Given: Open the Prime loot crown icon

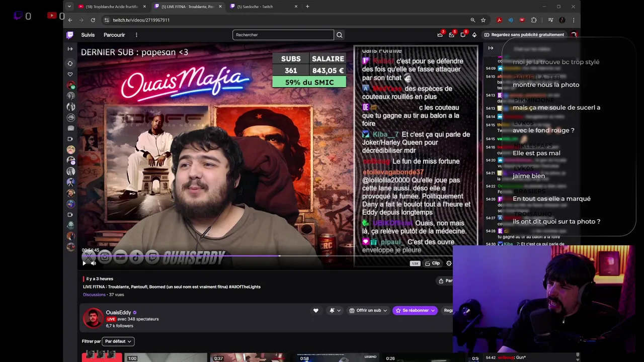Looking at the screenshot, I should coord(440,35).
